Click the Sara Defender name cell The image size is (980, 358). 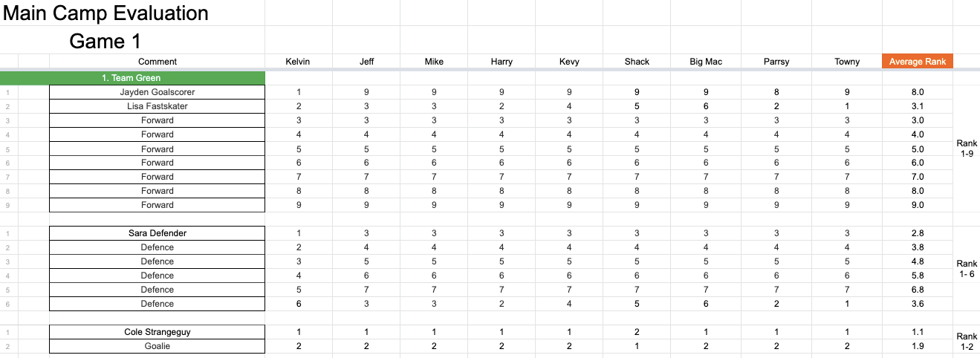click(157, 233)
